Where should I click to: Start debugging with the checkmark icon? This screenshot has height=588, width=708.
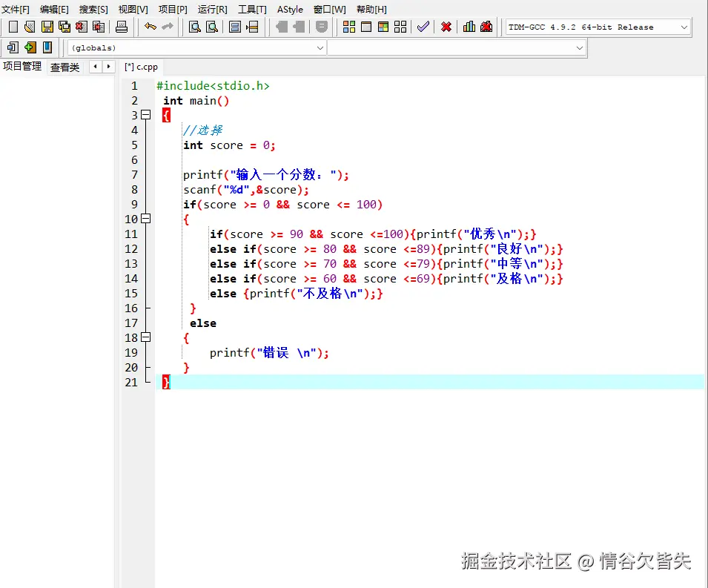(423, 27)
